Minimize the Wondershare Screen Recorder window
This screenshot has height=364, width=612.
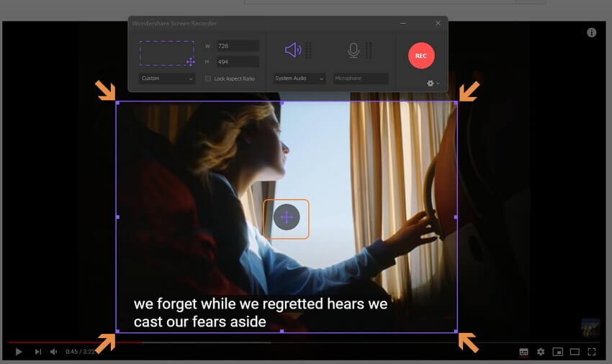pos(403,24)
